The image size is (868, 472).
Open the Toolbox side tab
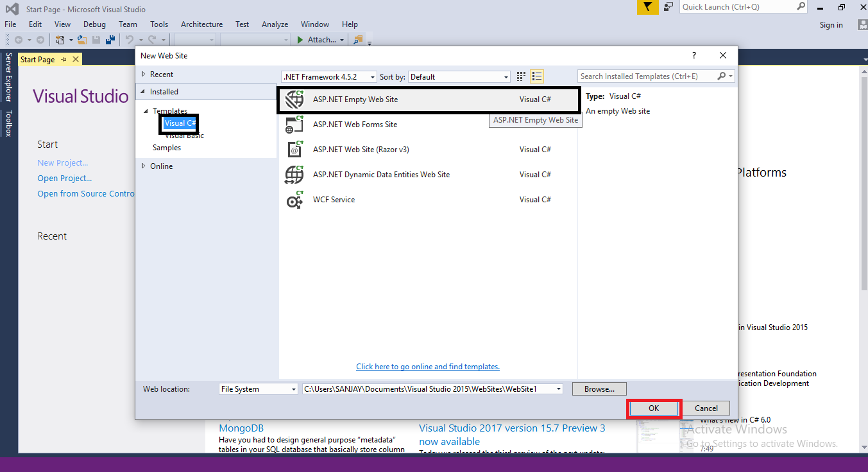click(x=9, y=123)
